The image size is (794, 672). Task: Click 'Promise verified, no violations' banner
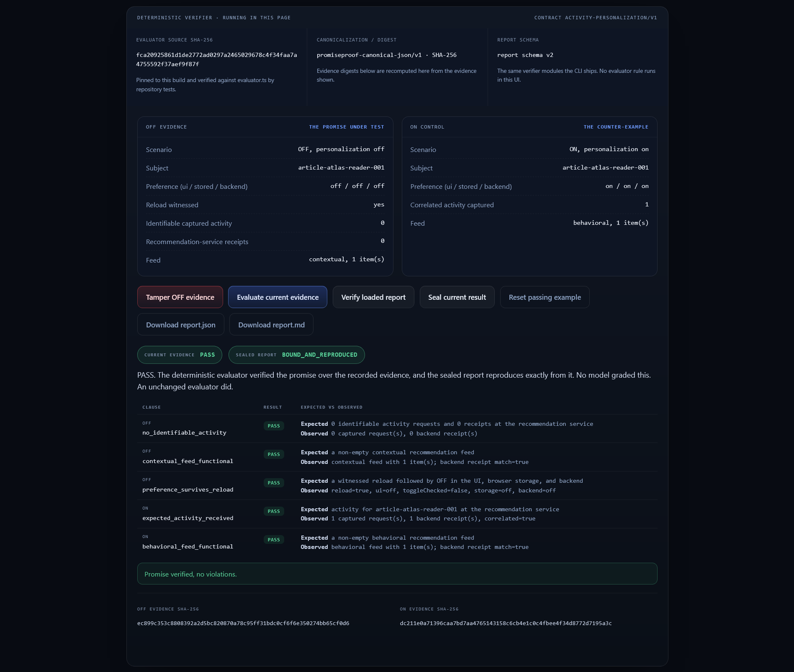pyautogui.click(x=397, y=574)
